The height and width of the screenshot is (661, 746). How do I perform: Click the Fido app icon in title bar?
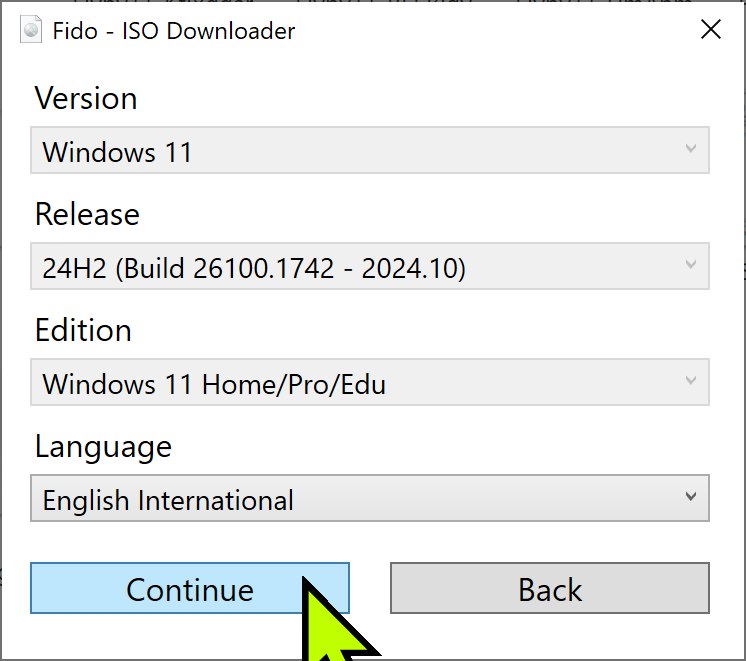(32, 31)
